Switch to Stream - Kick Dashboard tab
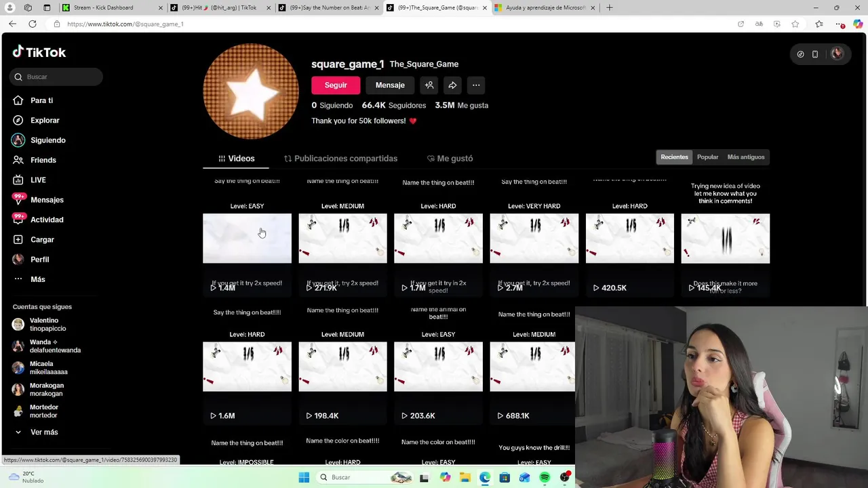 (x=112, y=7)
